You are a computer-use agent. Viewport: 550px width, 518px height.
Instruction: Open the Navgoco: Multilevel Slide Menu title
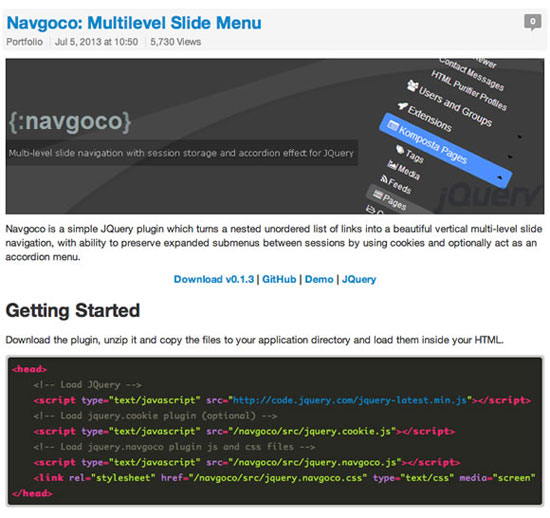[x=134, y=23]
